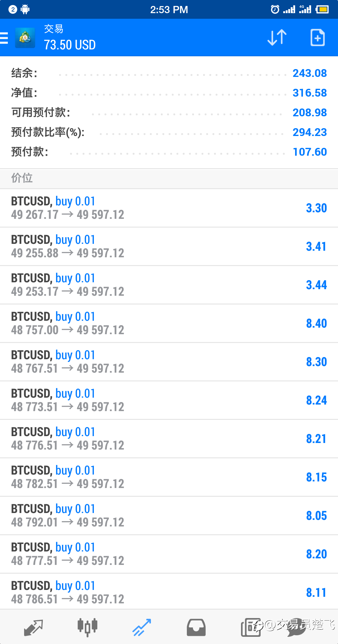Open BTCUSD position with profit 3.44
This screenshot has height=644, width=338.
[x=169, y=285]
